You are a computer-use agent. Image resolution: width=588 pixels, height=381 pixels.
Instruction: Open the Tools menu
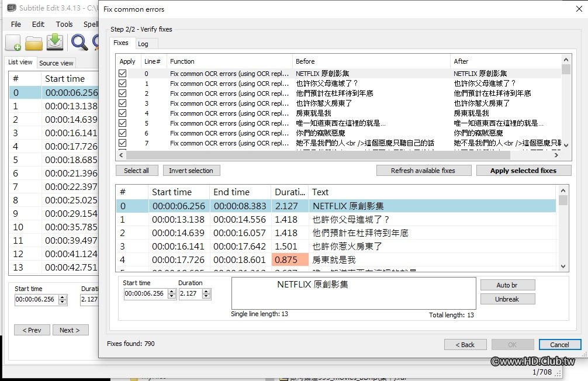tap(64, 25)
